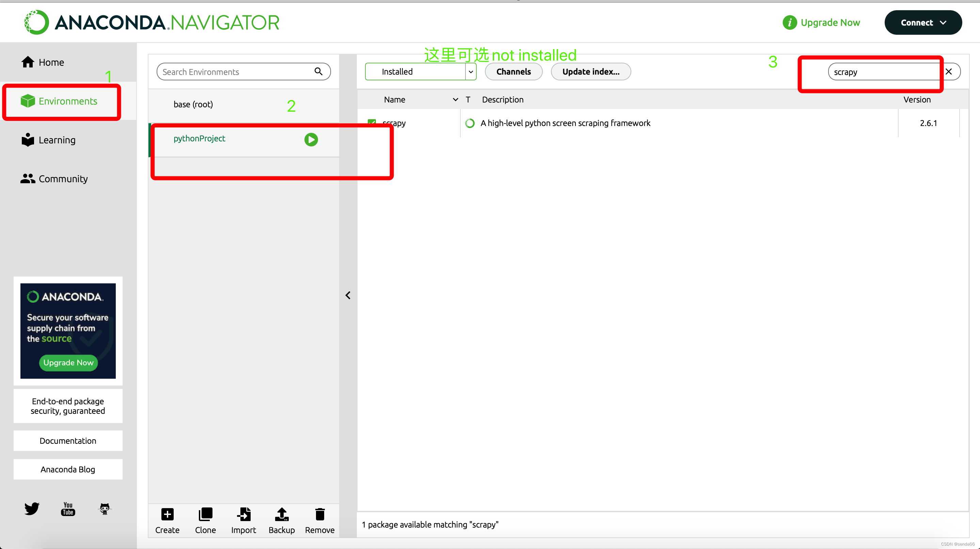The height and width of the screenshot is (549, 980).
Task: Click the Home sidebar icon
Action: point(51,62)
